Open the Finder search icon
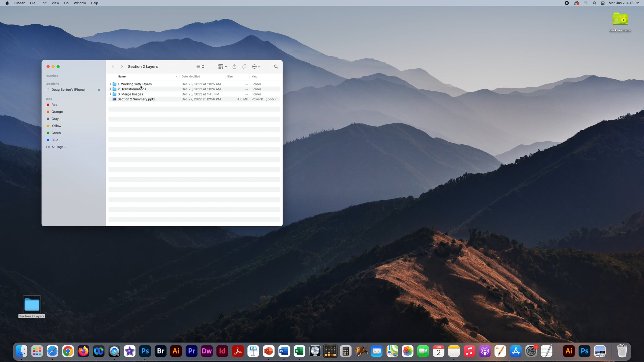Viewport: 644px width, 362px height. click(276, 67)
